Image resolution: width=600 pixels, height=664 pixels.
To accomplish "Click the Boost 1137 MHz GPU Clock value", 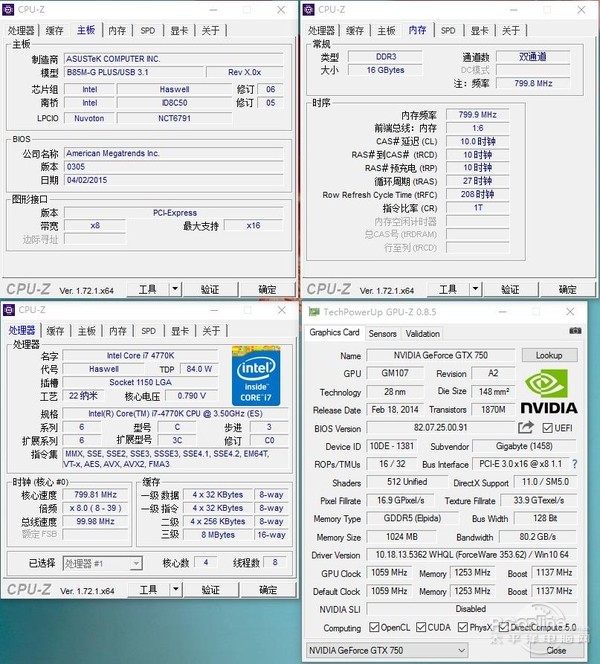I will coord(554,573).
